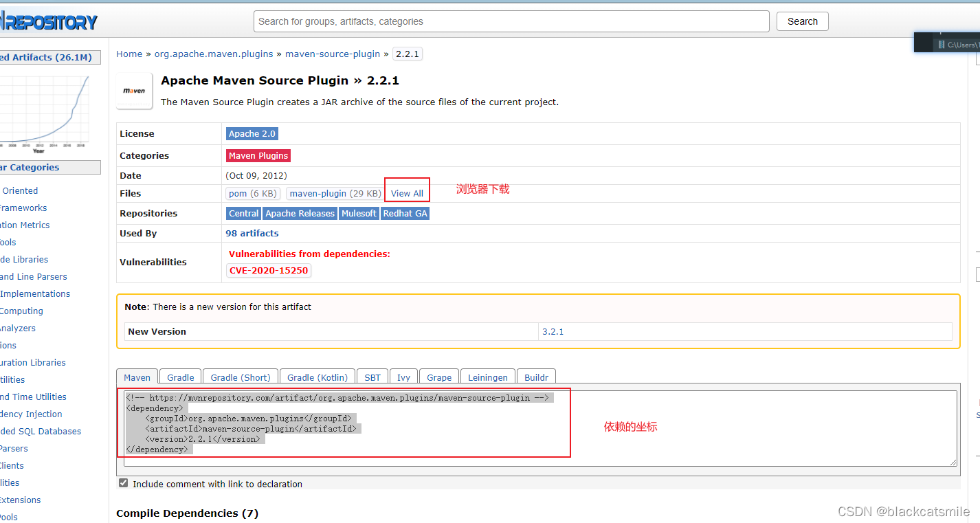Open Bytecode Libraries sidebar category
980x523 pixels.
[x=24, y=259]
